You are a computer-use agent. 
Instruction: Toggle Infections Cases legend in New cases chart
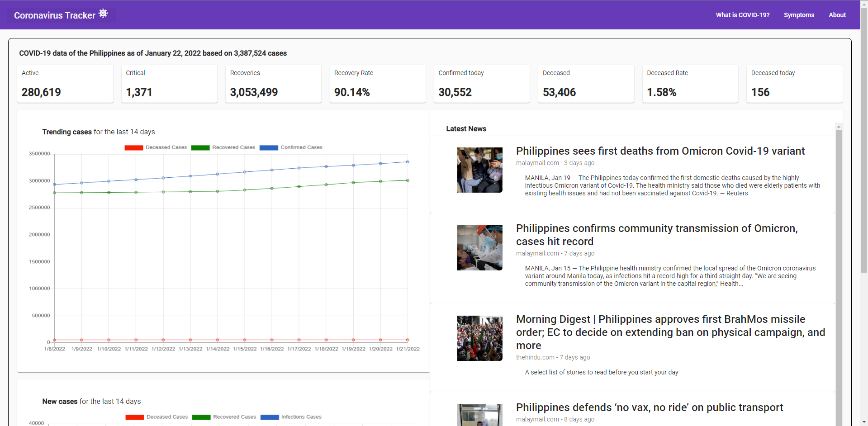click(291, 417)
